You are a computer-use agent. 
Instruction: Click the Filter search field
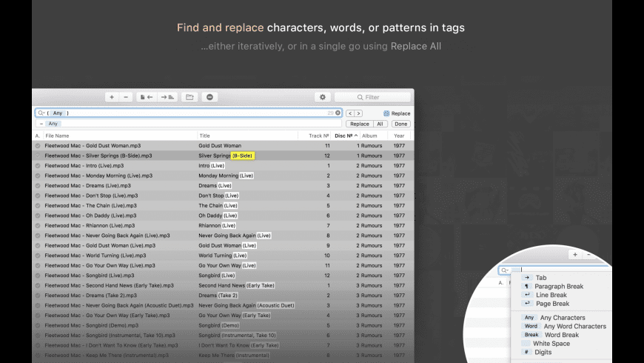pyautogui.click(x=372, y=97)
